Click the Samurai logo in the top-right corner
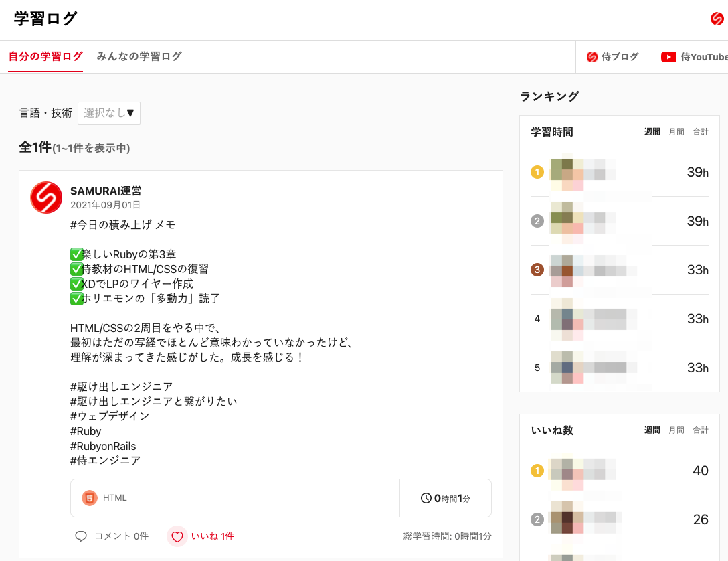The width and height of the screenshot is (728, 561). pyautogui.click(x=716, y=19)
